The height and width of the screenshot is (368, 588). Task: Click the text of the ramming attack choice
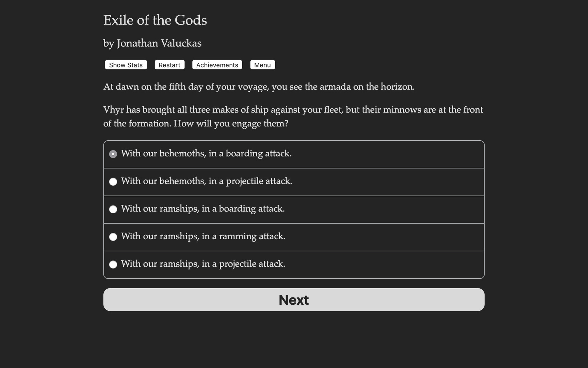point(203,236)
